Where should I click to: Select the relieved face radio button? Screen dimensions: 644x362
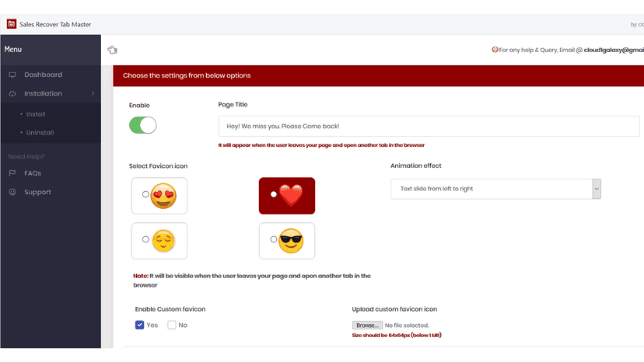tap(145, 238)
